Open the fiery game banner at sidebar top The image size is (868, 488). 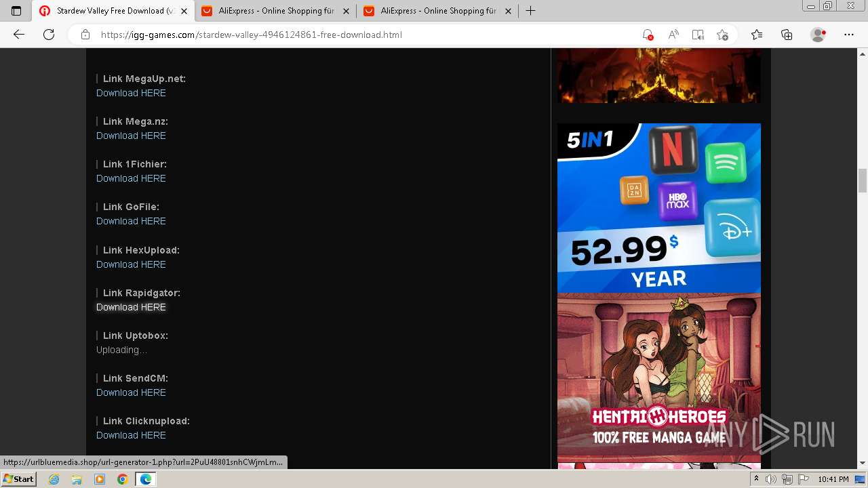click(x=659, y=75)
